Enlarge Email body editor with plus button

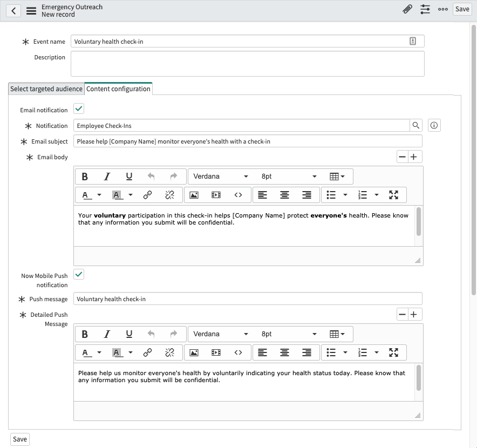click(x=414, y=157)
